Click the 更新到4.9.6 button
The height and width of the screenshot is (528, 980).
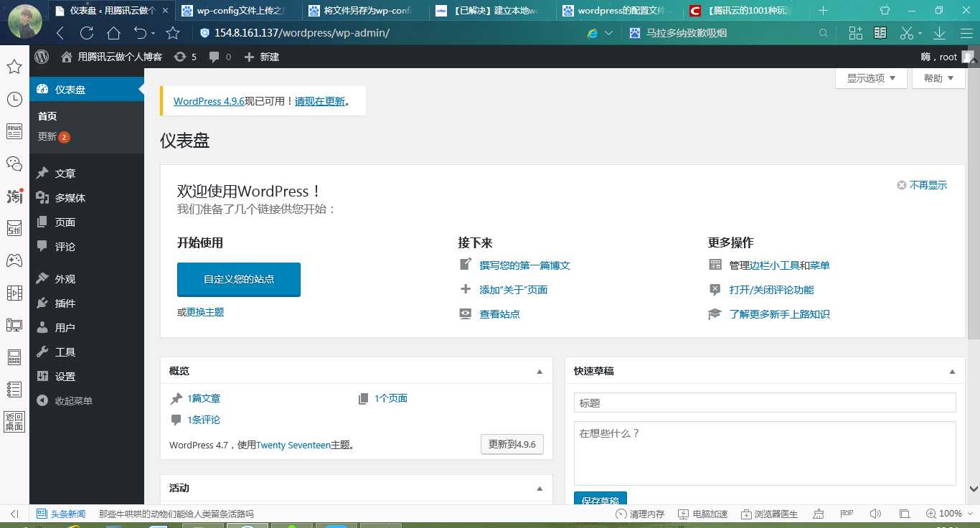point(512,444)
